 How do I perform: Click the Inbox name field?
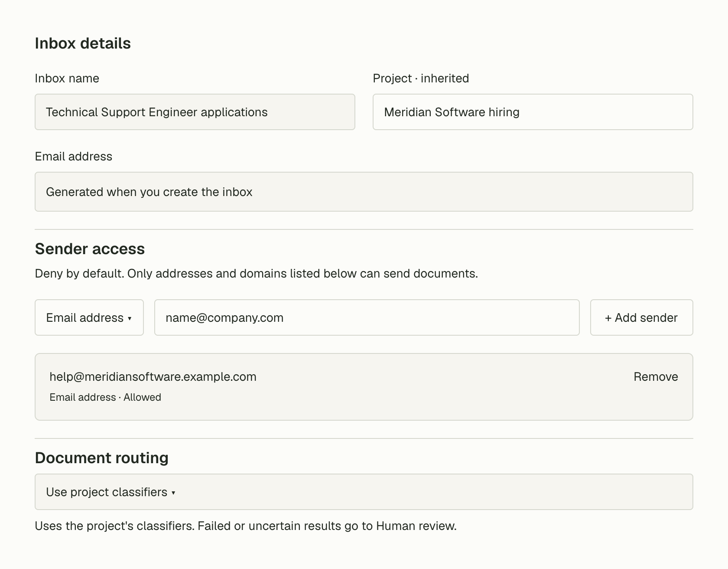pyautogui.click(x=195, y=112)
